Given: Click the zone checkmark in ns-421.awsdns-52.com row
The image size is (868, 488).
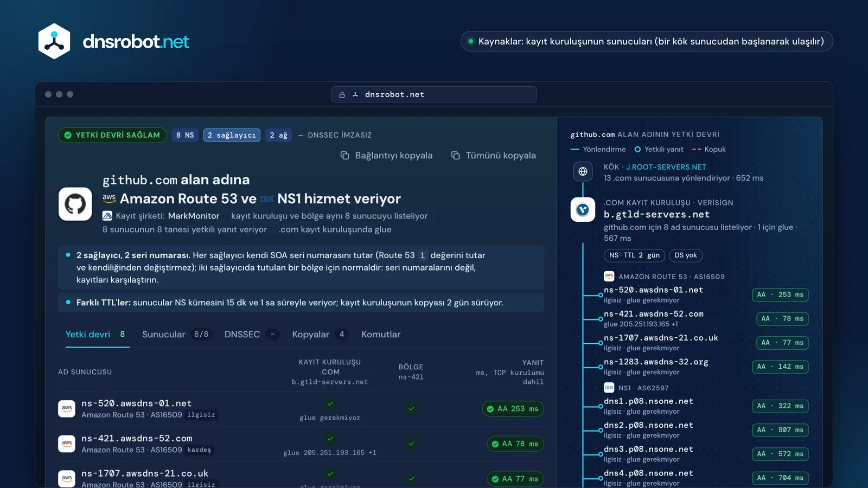Looking at the screenshot, I should 411,444.
